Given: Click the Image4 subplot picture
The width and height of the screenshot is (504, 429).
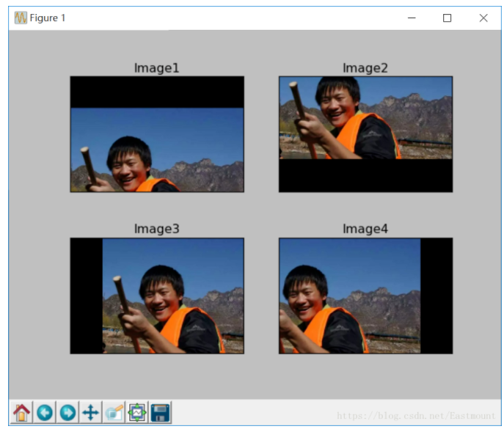Looking at the screenshot, I should coord(366,296).
